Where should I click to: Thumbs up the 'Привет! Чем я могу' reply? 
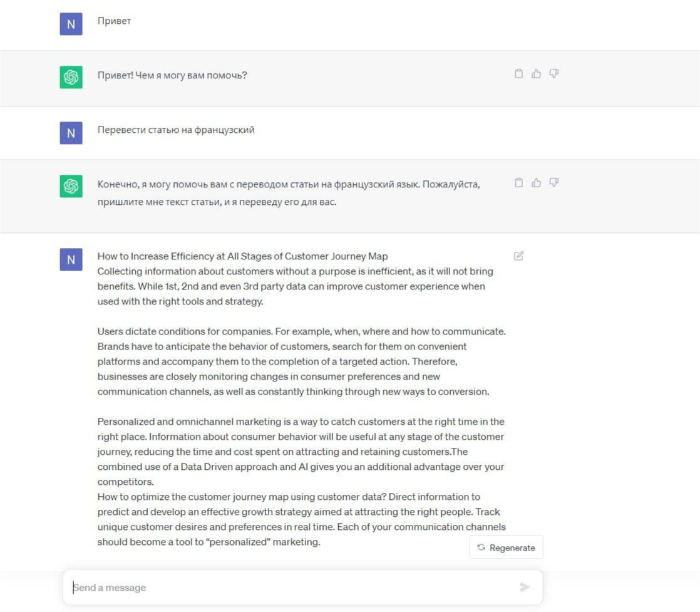pos(536,74)
